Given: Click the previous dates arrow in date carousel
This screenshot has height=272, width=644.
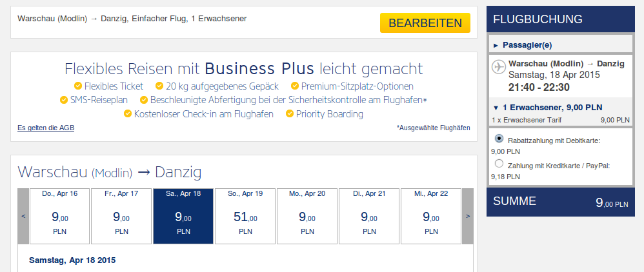Looking at the screenshot, I should pyautogui.click(x=23, y=216).
